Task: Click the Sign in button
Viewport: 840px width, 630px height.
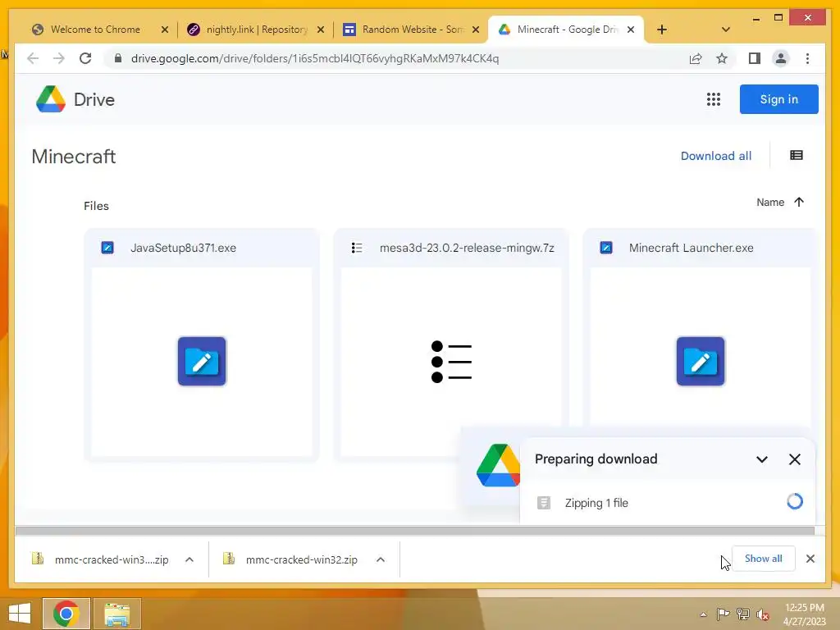Action: coord(778,99)
